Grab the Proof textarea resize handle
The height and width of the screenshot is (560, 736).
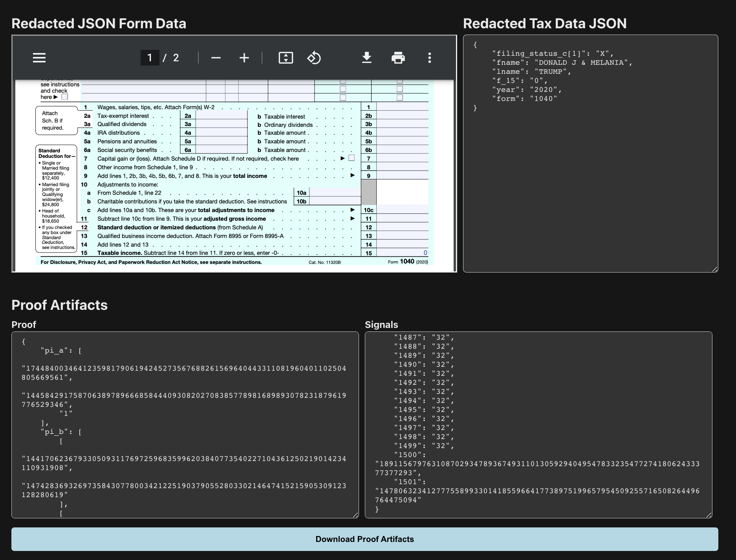pos(355,515)
